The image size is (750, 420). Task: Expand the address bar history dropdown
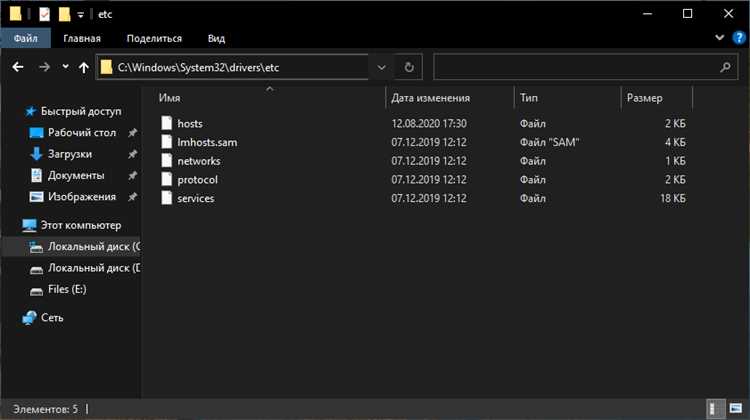tap(381, 67)
